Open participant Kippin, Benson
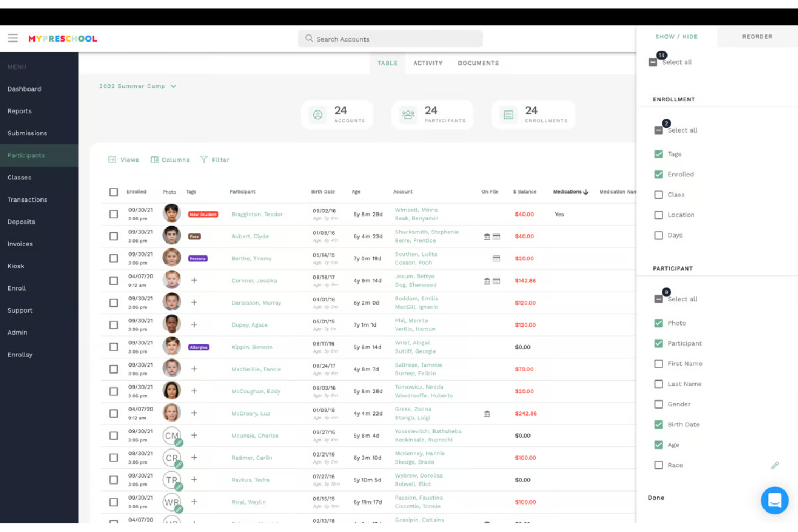This screenshot has height=532, width=798. [x=252, y=347]
